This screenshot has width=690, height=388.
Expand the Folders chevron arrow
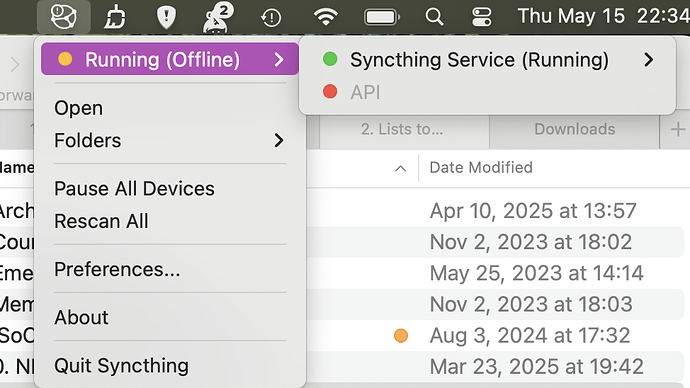tap(279, 140)
